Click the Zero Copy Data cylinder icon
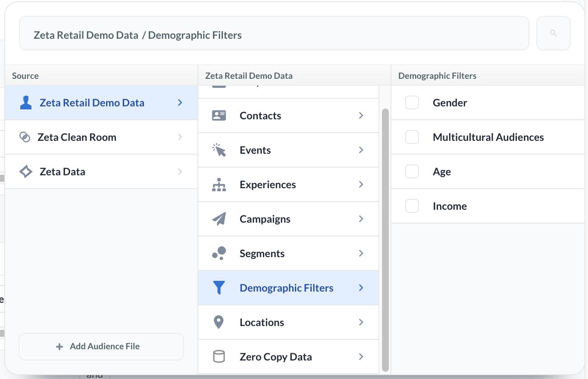This screenshot has height=379, width=588. click(x=219, y=357)
